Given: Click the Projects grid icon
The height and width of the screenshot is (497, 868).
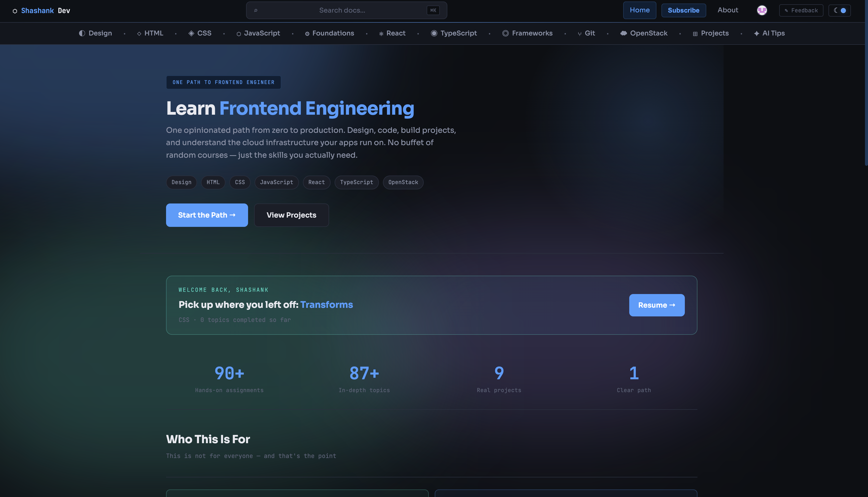Looking at the screenshot, I should click(x=695, y=33).
